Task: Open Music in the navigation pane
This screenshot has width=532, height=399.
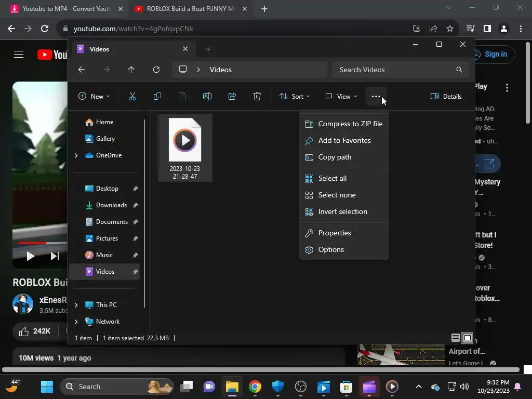Action: (x=104, y=255)
